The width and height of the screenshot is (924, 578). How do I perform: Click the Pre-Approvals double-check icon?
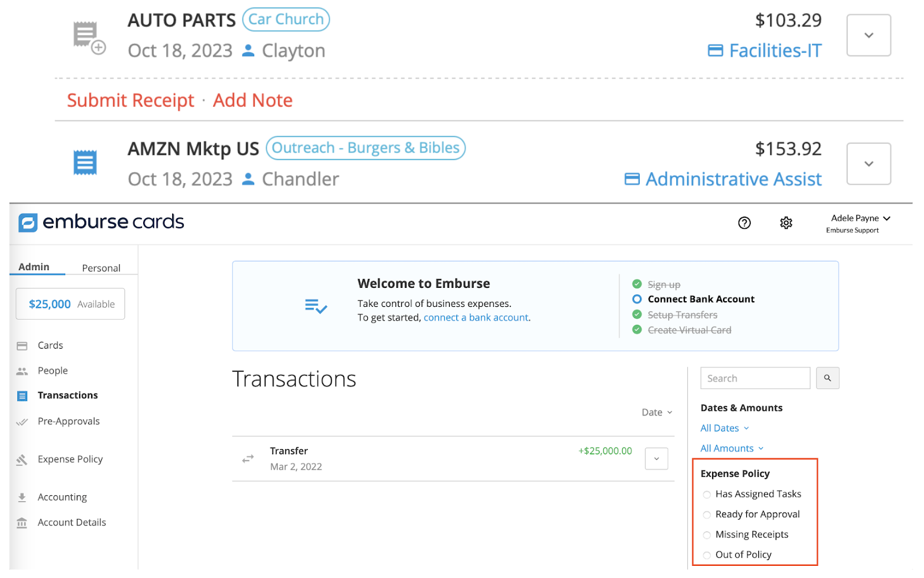pyautogui.click(x=22, y=422)
